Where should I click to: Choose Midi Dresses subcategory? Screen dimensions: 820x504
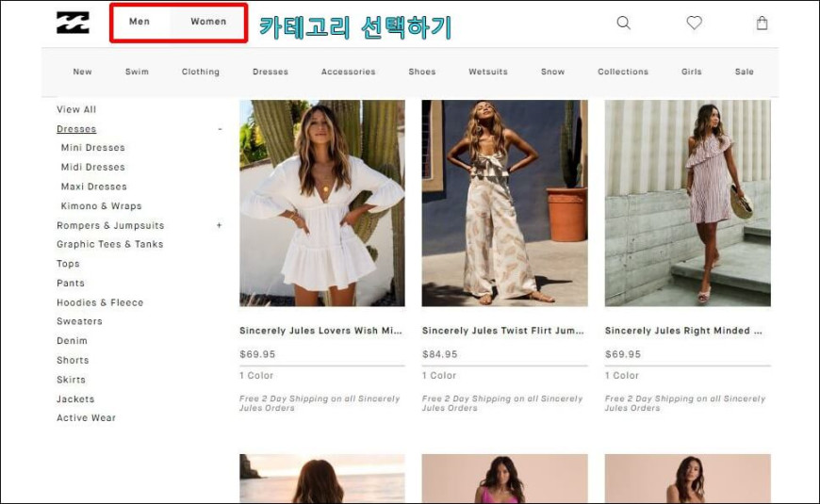pyautogui.click(x=93, y=168)
